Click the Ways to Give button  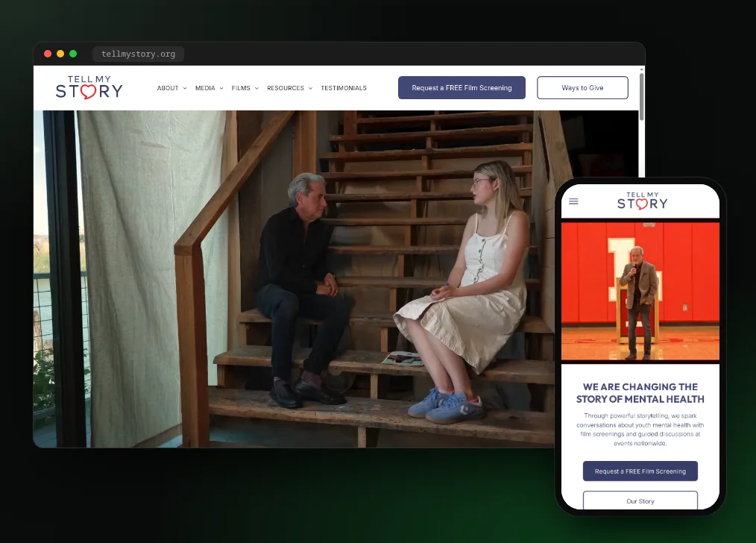(582, 88)
